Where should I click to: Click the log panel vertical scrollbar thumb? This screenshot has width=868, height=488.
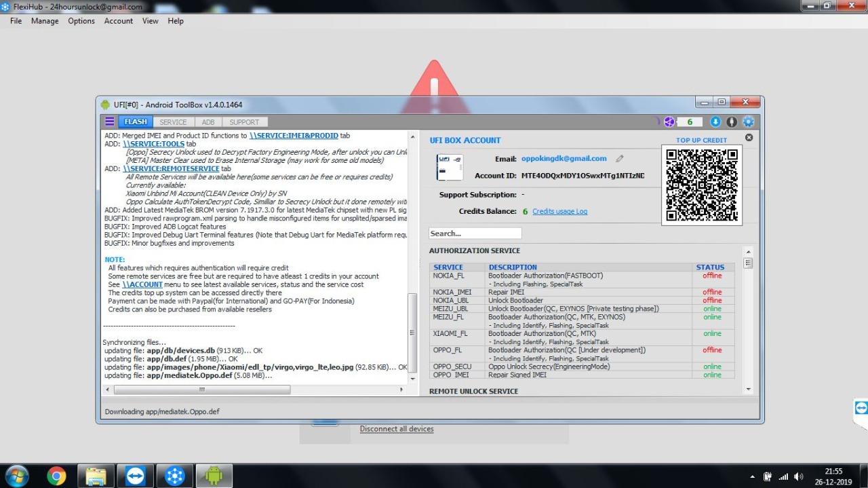(412, 333)
